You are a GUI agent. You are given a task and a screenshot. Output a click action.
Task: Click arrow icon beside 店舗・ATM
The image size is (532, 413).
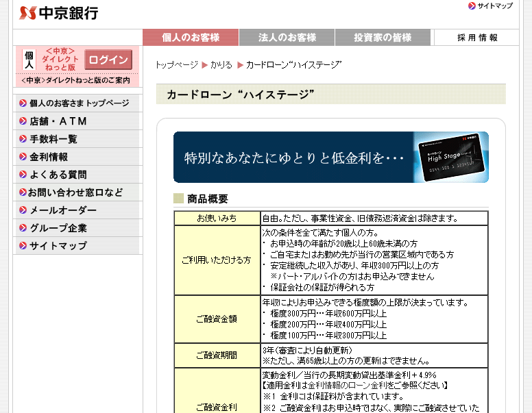click(23, 121)
